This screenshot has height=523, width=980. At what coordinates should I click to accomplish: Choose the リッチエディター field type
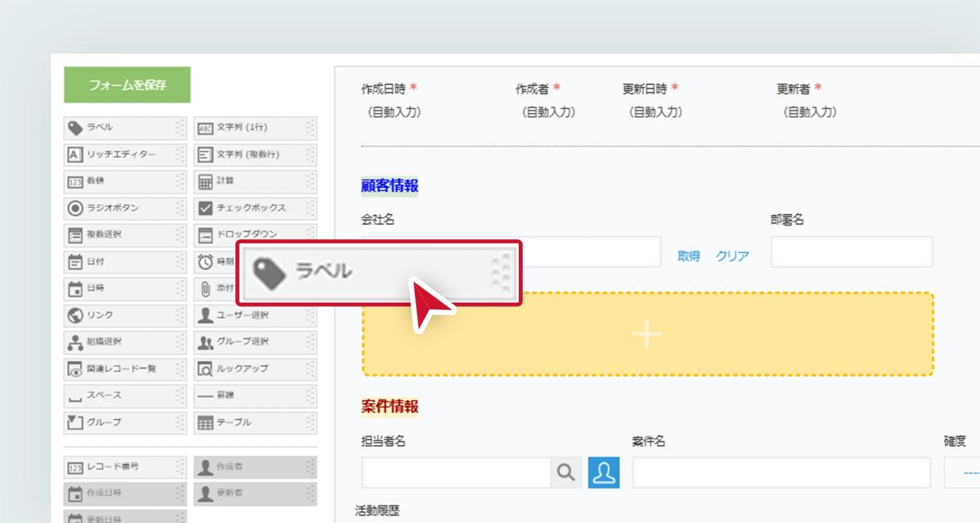coord(125,155)
